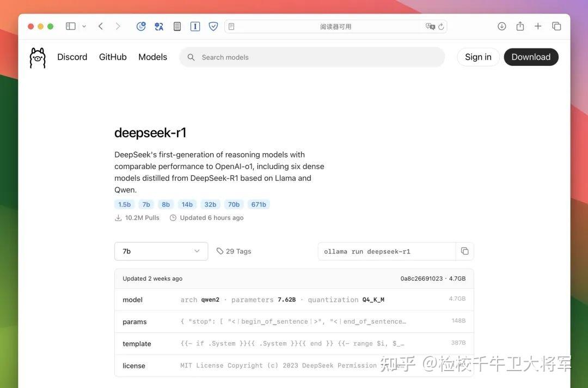Expand the 7b model version selector

161,251
